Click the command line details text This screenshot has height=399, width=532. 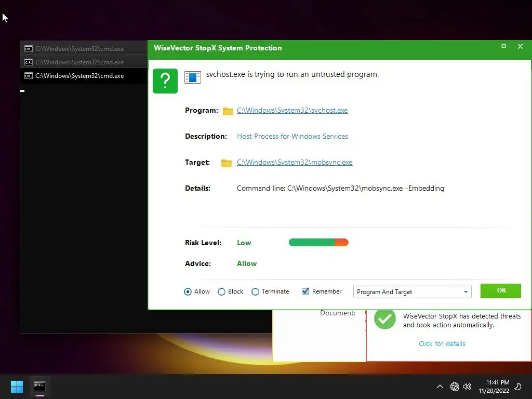340,188
